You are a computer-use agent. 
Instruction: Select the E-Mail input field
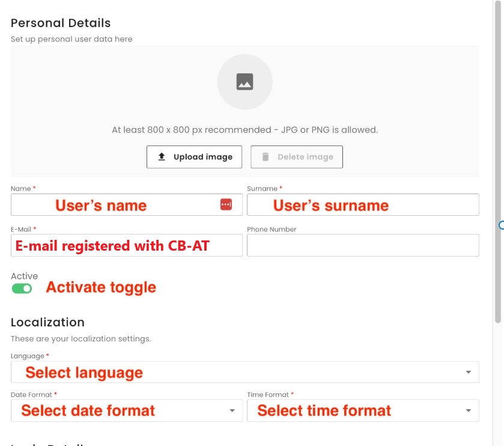[x=126, y=245]
